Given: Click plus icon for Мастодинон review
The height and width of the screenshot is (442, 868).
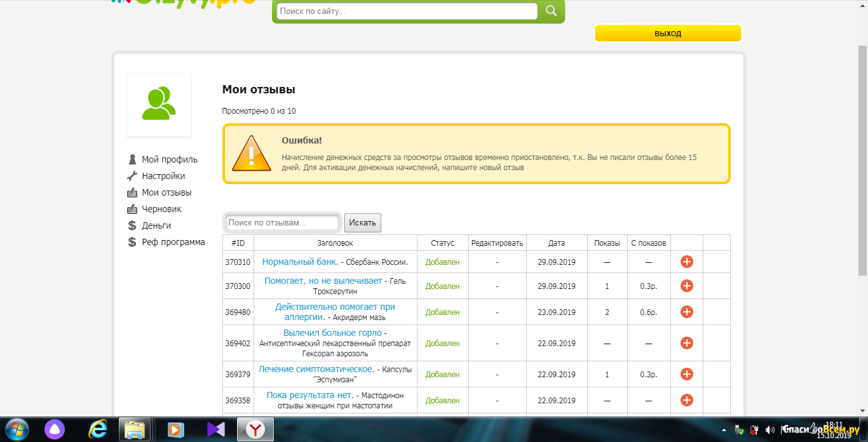Looking at the screenshot, I should click(686, 400).
